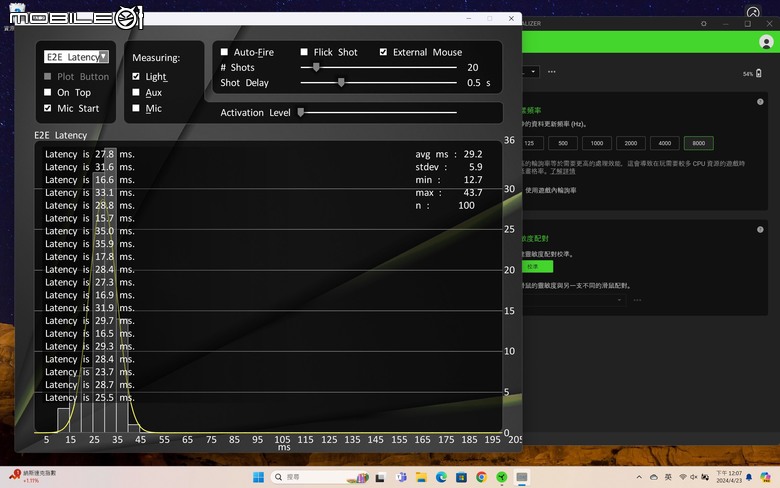This screenshot has width=780, height=488.
Task: Switch input language via 英 indicator
Action: coord(668,478)
